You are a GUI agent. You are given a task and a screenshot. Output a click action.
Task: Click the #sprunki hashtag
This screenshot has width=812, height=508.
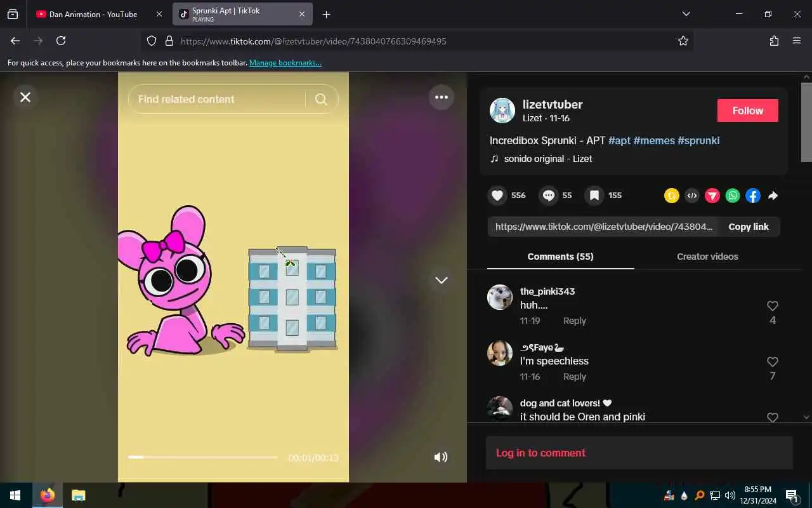698,140
